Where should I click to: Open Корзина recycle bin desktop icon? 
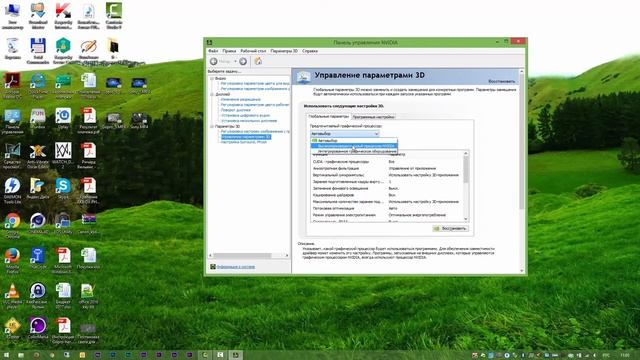pyautogui.click(x=12, y=49)
